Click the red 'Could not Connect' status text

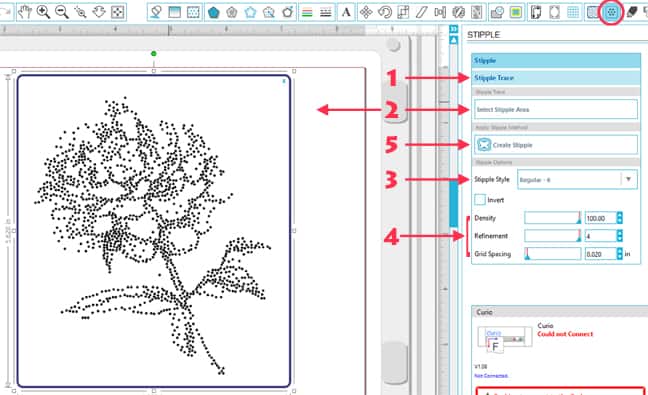coord(565,334)
